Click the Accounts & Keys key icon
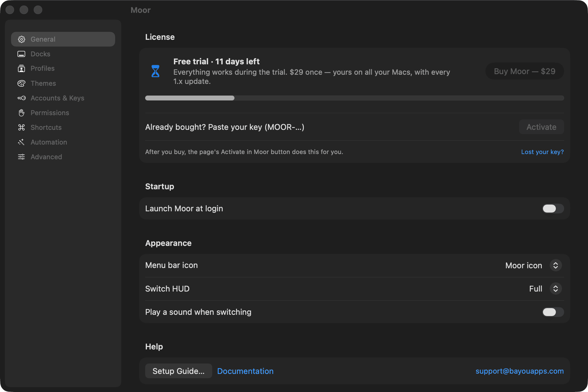 pyautogui.click(x=21, y=98)
